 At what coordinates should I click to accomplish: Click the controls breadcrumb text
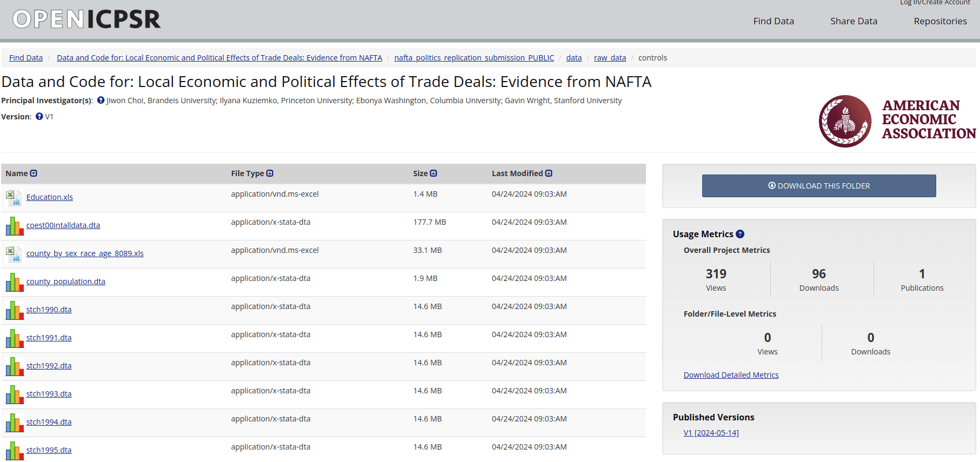[x=652, y=58]
